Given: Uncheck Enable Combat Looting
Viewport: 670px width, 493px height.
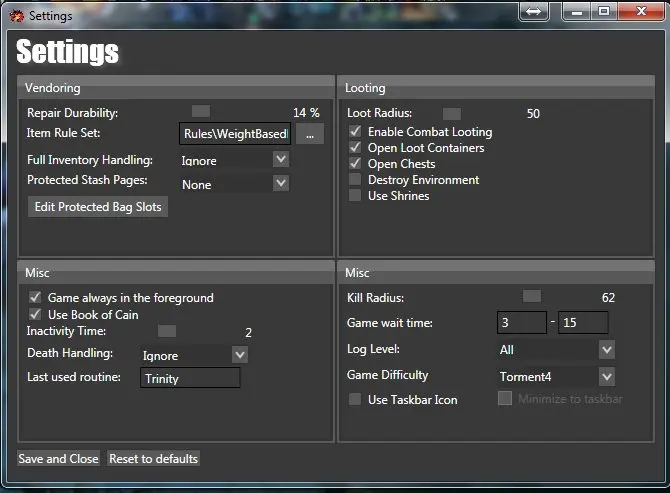Looking at the screenshot, I should tap(355, 132).
